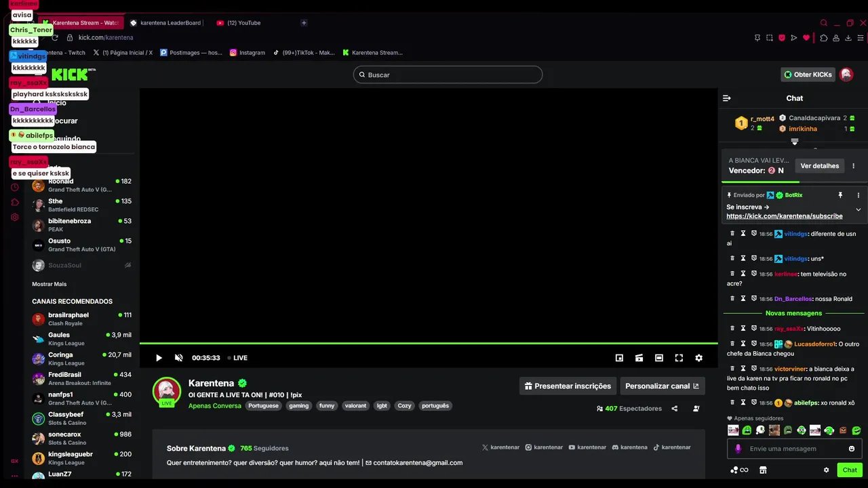This screenshot has height=488, width=868.
Task: Toggle theater mode in the player
Action: click(x=659, y=358)
